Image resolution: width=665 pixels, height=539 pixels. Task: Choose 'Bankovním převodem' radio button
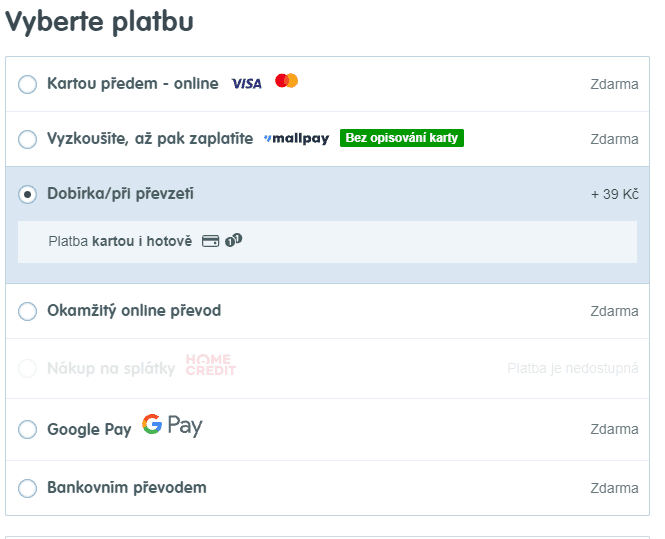tap(28, 489)
